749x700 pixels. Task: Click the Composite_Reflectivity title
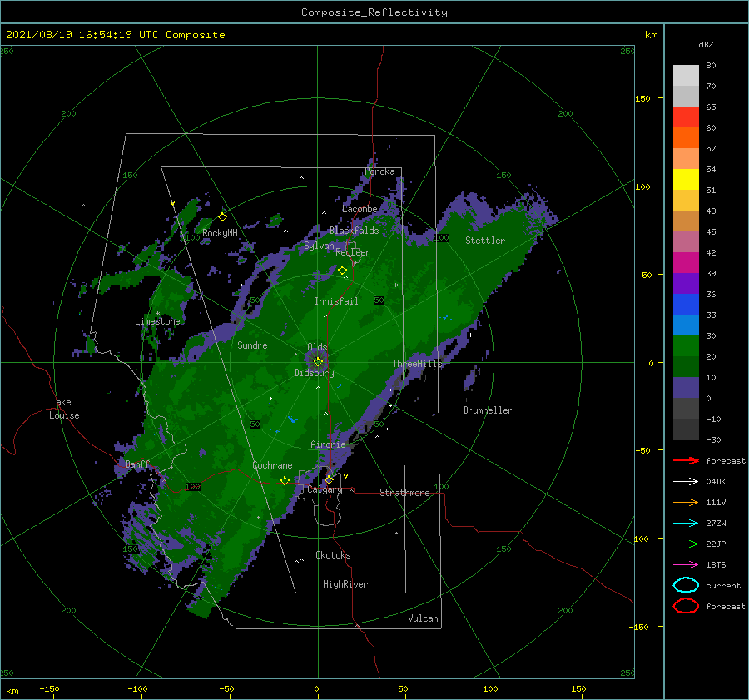click(374, 12)
